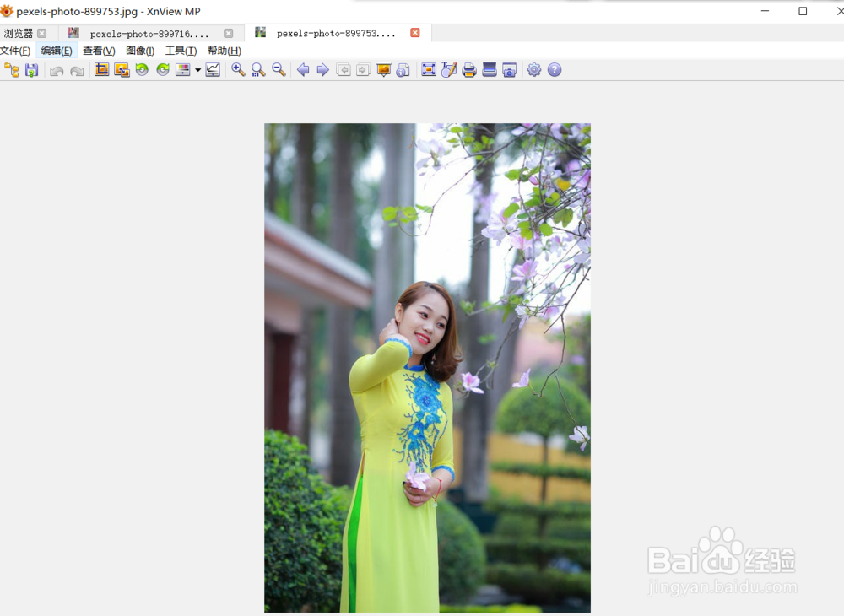Click the Undo arrow icon
844x616 pixels.
point(57,71)
